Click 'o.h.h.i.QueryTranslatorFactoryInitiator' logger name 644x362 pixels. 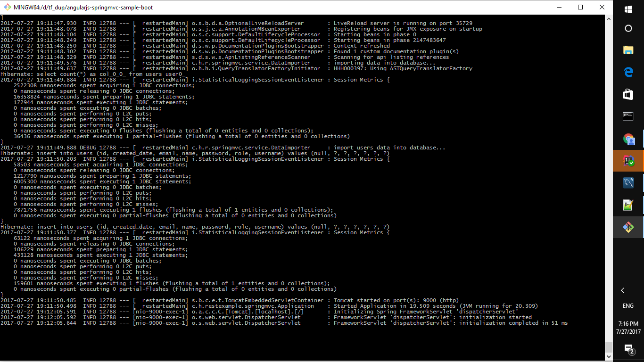(x=256, y=68)
